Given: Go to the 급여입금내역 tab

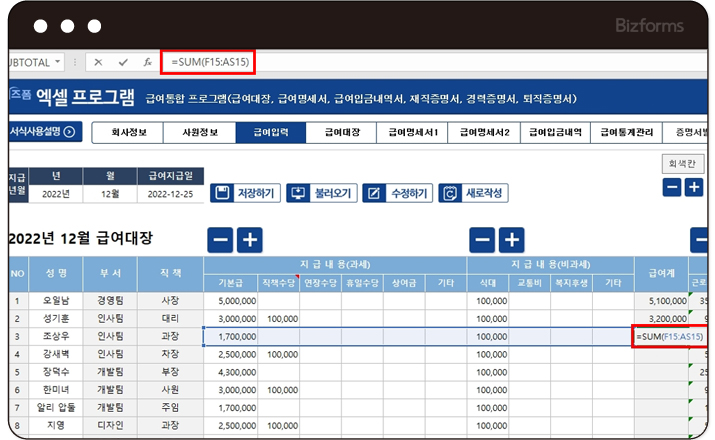Looking at the screenshot, I should coord(555,132).
